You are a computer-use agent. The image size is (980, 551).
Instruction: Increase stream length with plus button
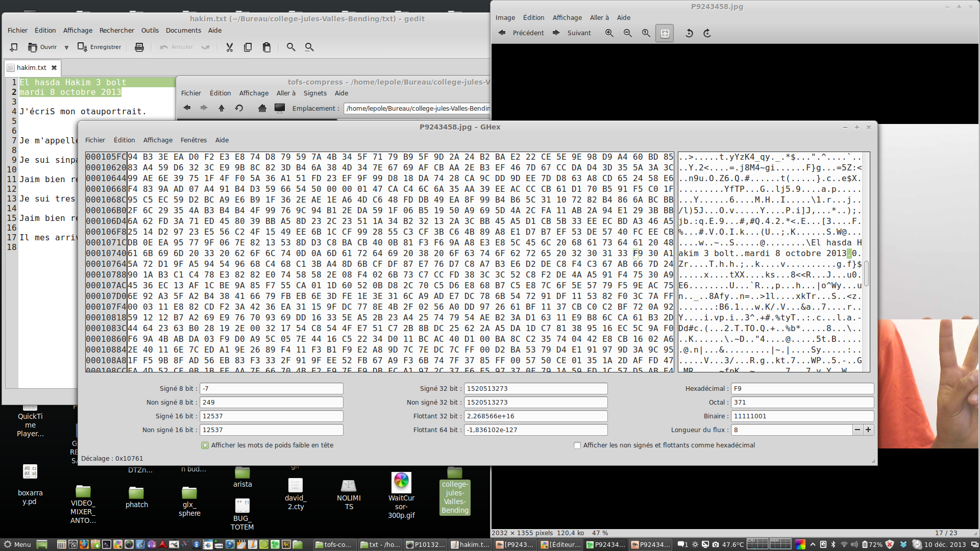868,430
